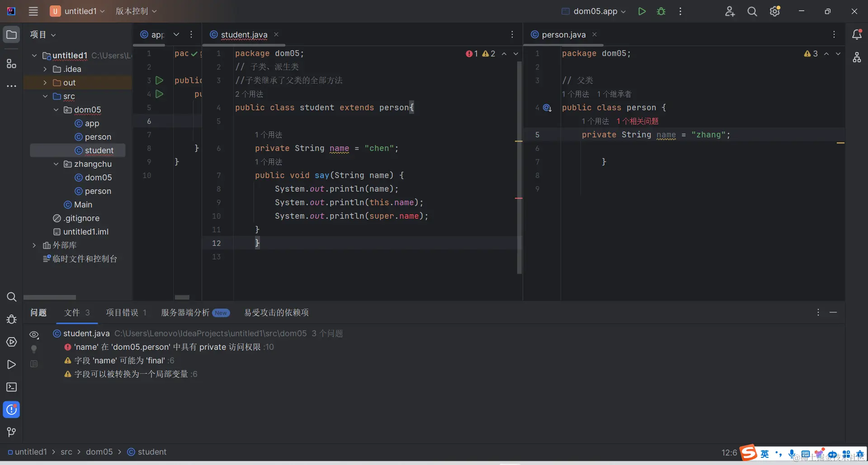868x465 pixels.
Task: Collapse the untitled1 root tree node
Action: tap(34, 56)
